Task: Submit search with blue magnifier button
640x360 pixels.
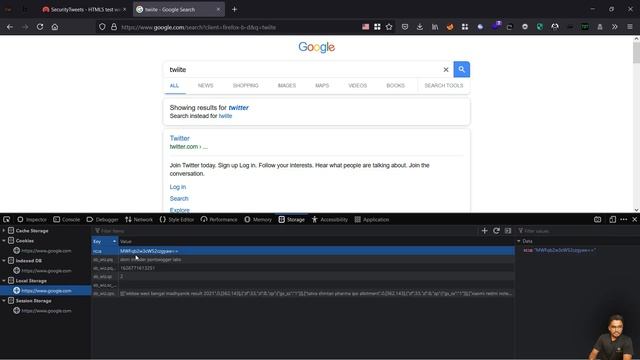Action: pyautogui.click(x=462, y=69)
